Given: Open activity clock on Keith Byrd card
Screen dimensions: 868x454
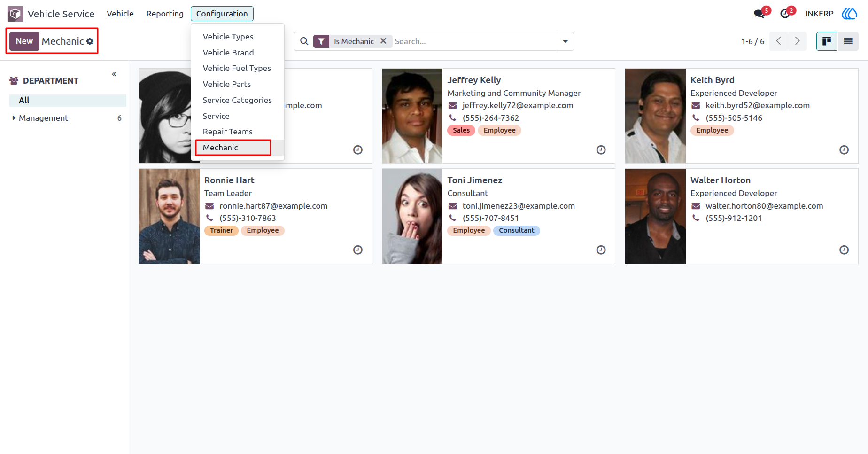Looking at the screenshot, I should point(844,150).
